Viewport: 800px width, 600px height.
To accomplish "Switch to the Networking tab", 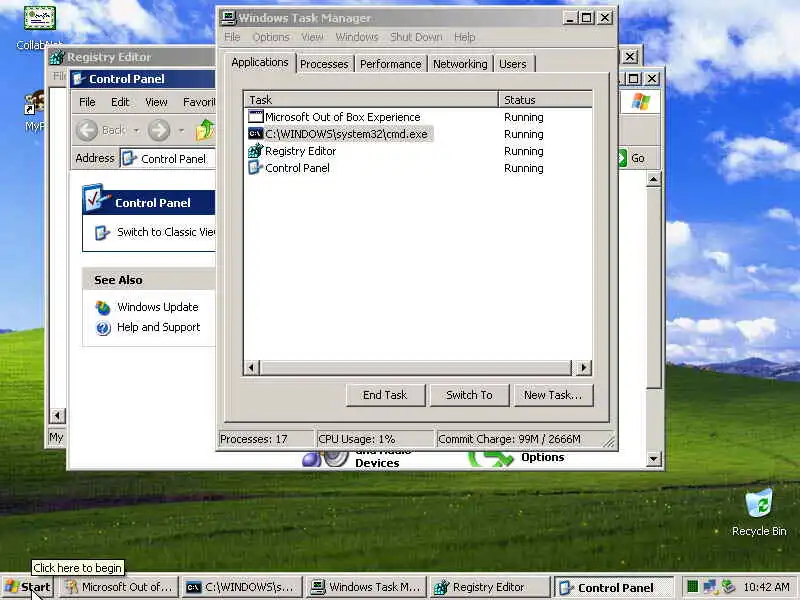I will click(460, 64).
